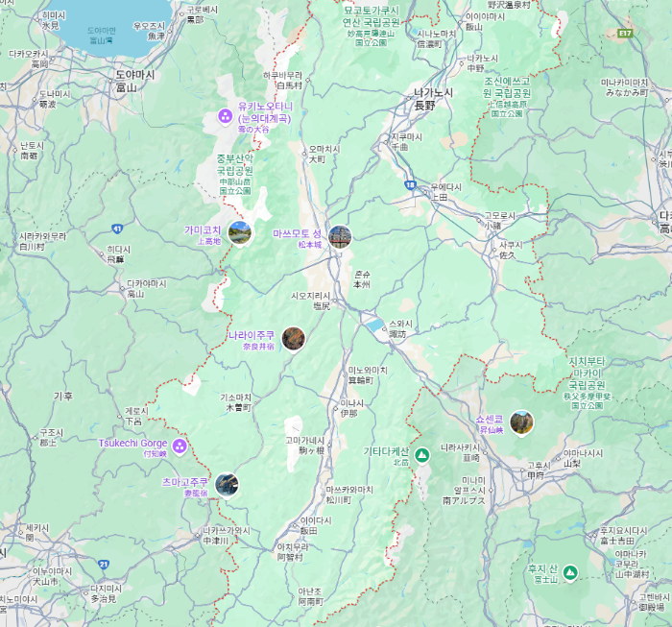The height and width of the screenshot is (627, 672).
Task: Click the 시라카와무라 village label
Action: tap(42, 241)
